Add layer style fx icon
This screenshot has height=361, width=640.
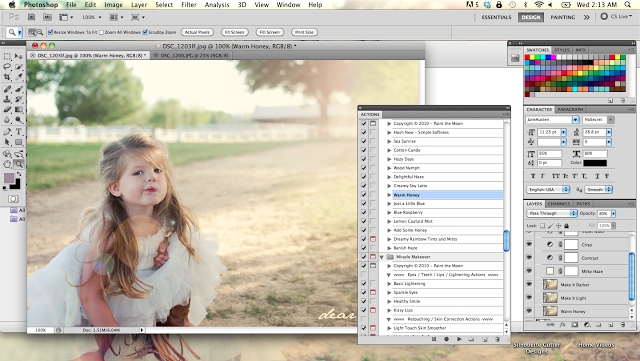[562, 325]
